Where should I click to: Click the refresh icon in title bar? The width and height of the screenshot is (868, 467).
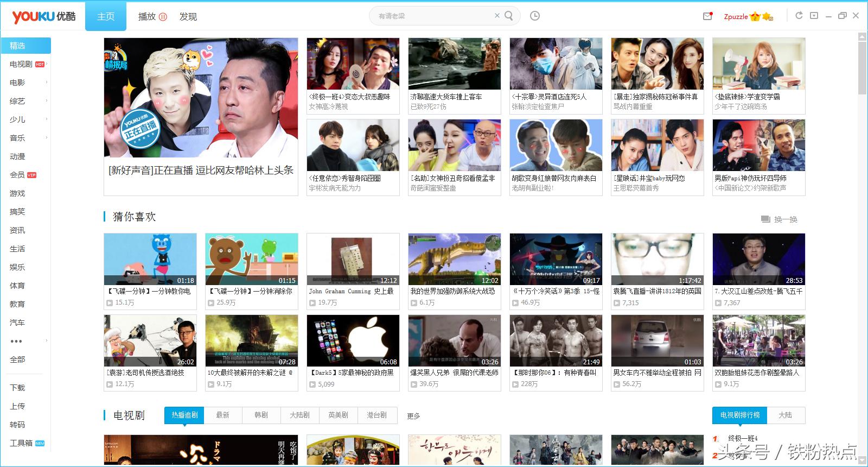[799, 16]
